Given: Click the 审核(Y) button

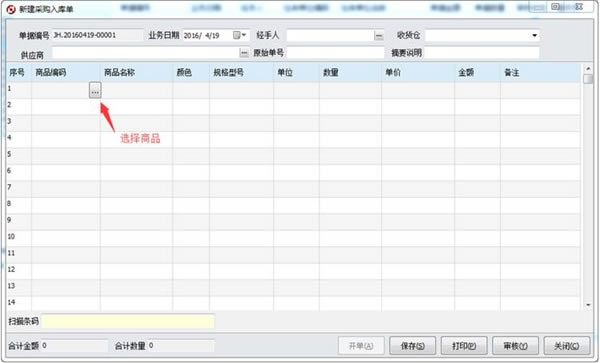Looking at the screenshot, I should pos(515,346).
